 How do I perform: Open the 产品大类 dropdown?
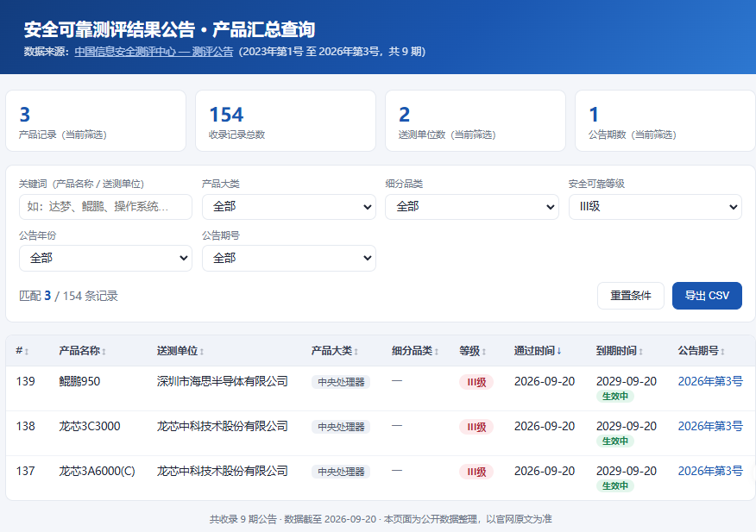[x=289, y=207]
